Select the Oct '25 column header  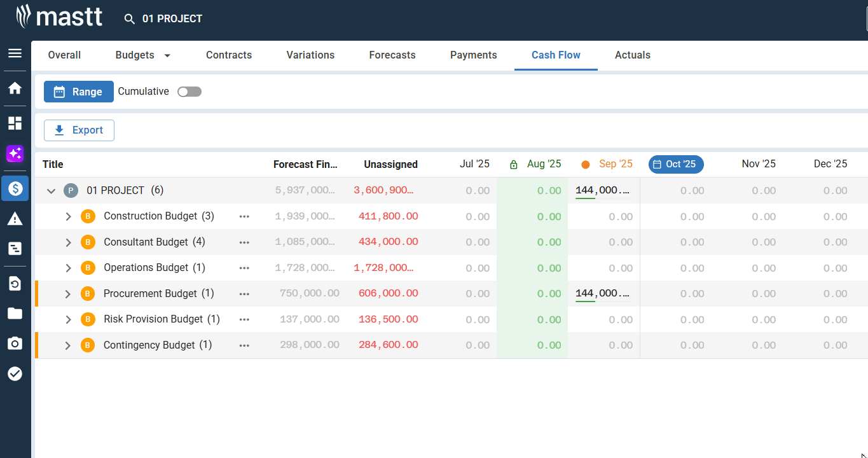pos(675,164)
